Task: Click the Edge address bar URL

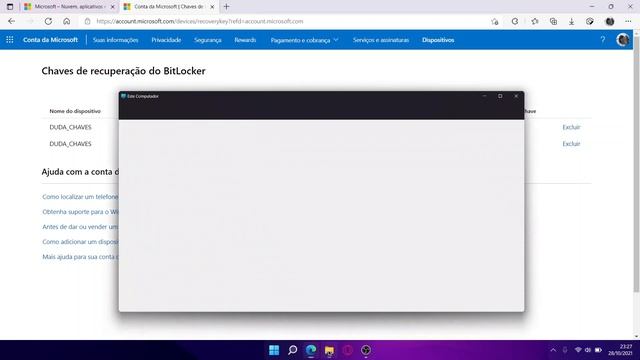Action: coord(200,21)
